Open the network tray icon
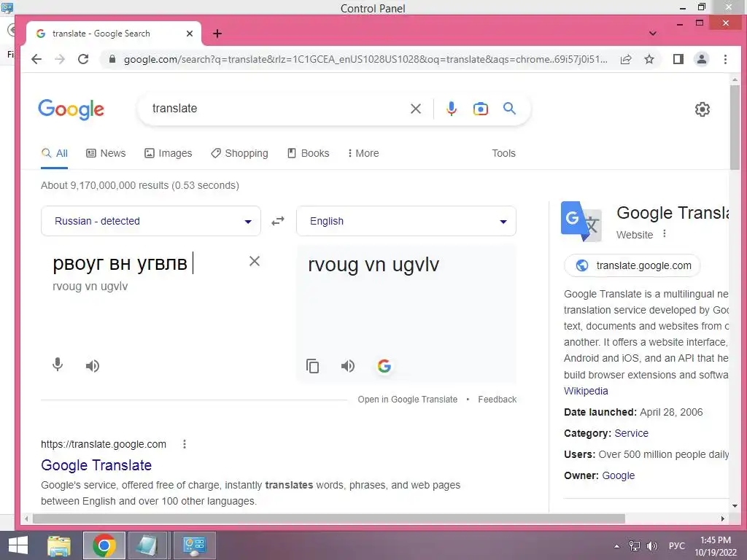The image size is (747, 560). 634,546
